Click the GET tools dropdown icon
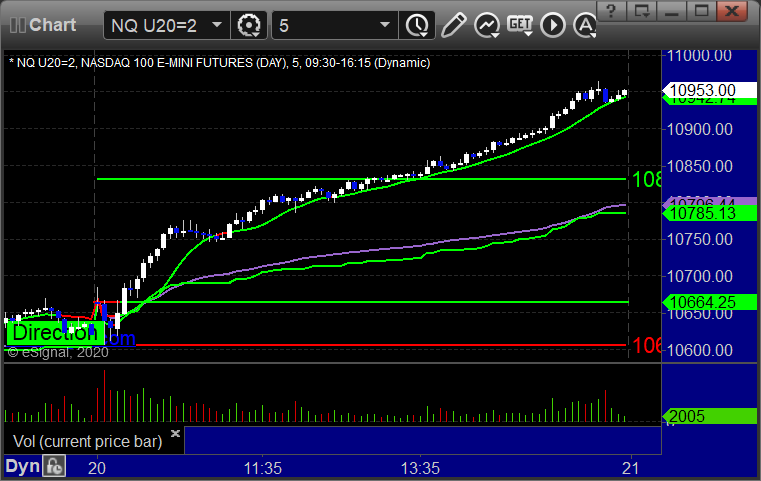This screenshot has width=761, height=481. point(520,25)
